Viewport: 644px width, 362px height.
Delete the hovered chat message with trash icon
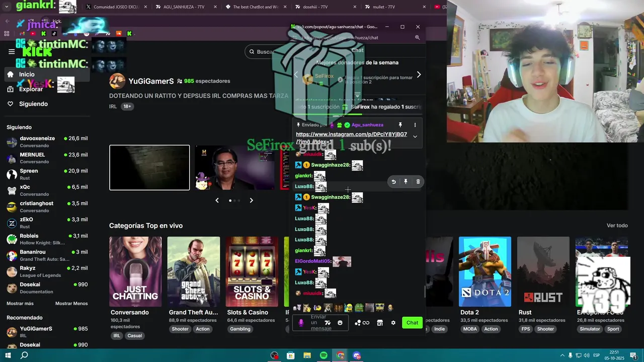tap(418, 182)
